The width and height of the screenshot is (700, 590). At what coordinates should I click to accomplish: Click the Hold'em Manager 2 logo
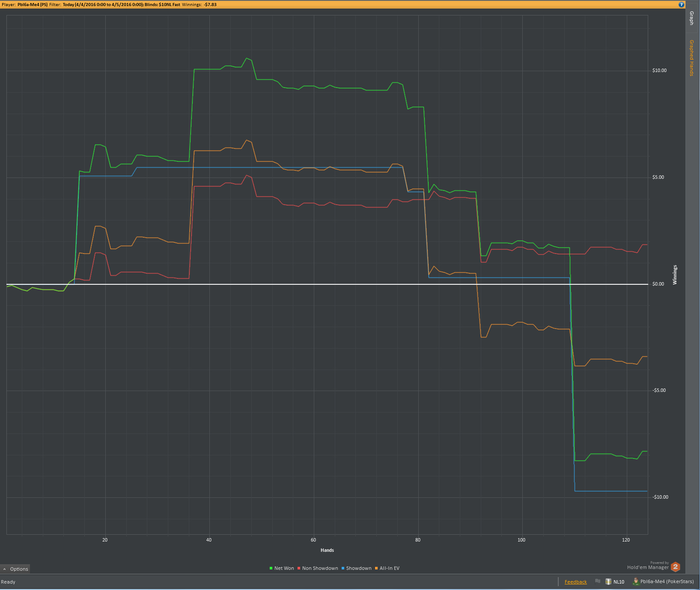coord(675,567)
